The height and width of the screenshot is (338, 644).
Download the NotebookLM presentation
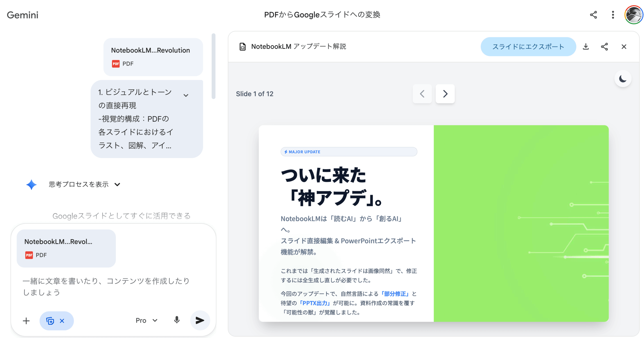[585, 47]
